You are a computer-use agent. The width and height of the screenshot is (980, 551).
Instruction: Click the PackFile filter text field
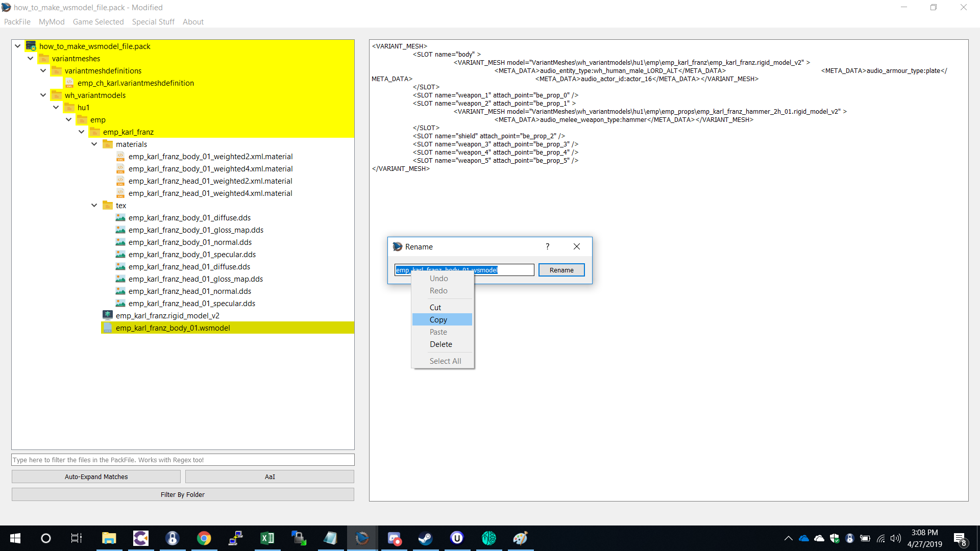[183, 460]
